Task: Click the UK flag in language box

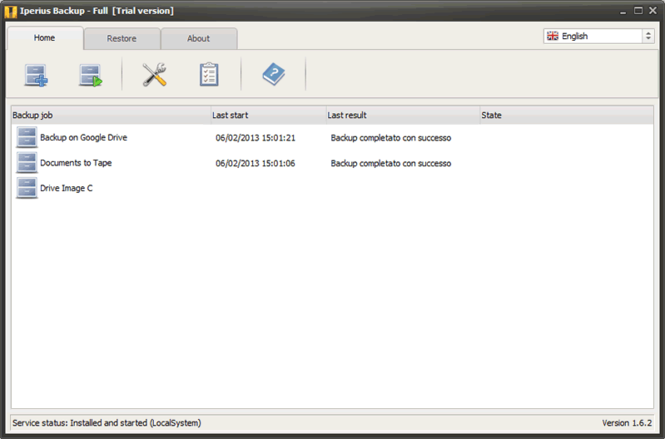Action: (553, 36)
